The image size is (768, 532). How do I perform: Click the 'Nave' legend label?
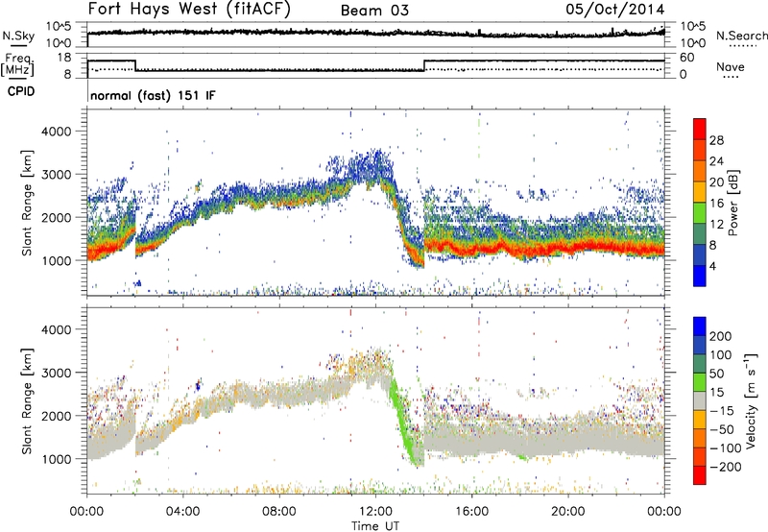[731, 66]
